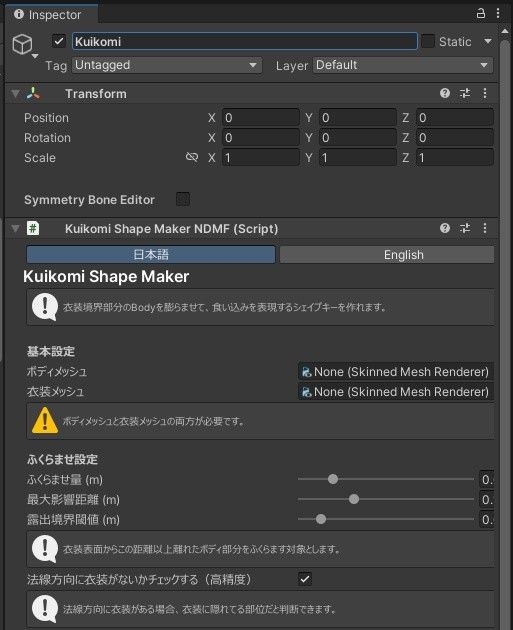Toggle the Kuikomi GameObject active checkbox
This screenshot has height=630, width=513.
pyautogui.click(x=59, y=41)
